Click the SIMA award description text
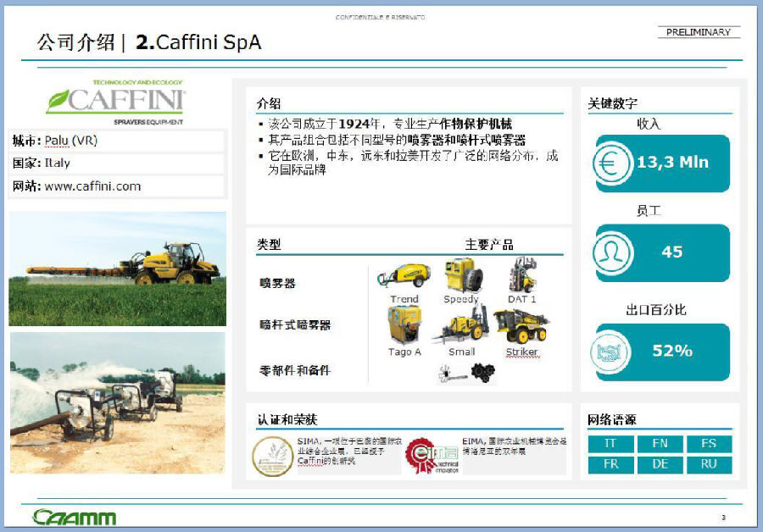The image size is (763, 532). 350,451
